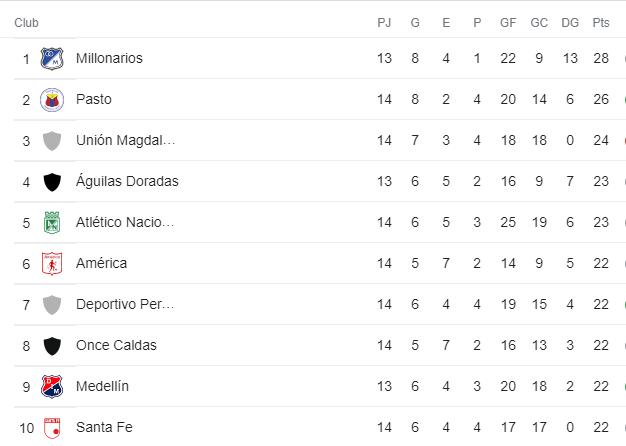The height and width of the screenshot is (446, 626).
Task: Select the grey shield beside Unión Magdalena
Action: click(52, 141)
